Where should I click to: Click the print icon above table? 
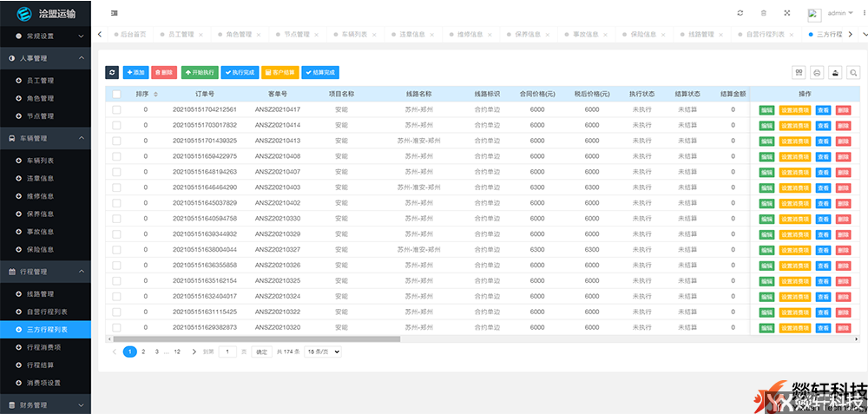point(817,73)
